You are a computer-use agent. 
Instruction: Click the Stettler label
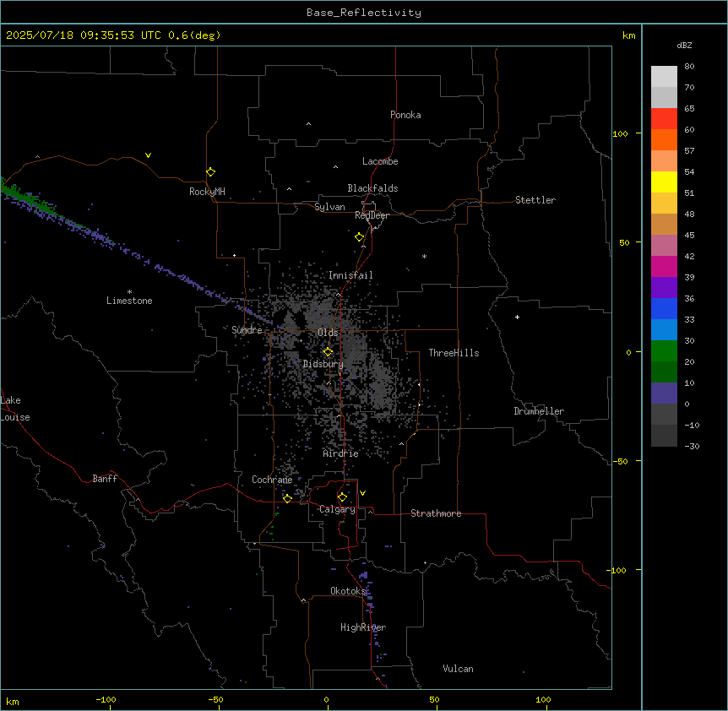click(x=535, y=200)
